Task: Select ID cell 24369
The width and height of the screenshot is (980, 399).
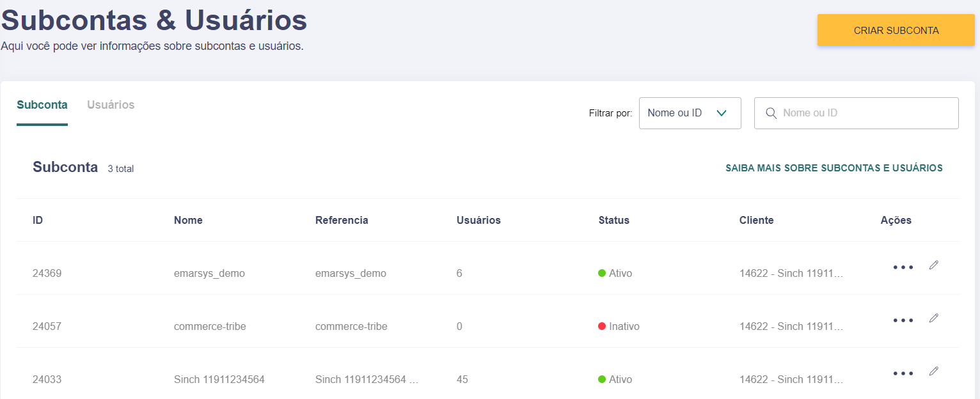Action: pyautogui.click(x=47, y=273)
